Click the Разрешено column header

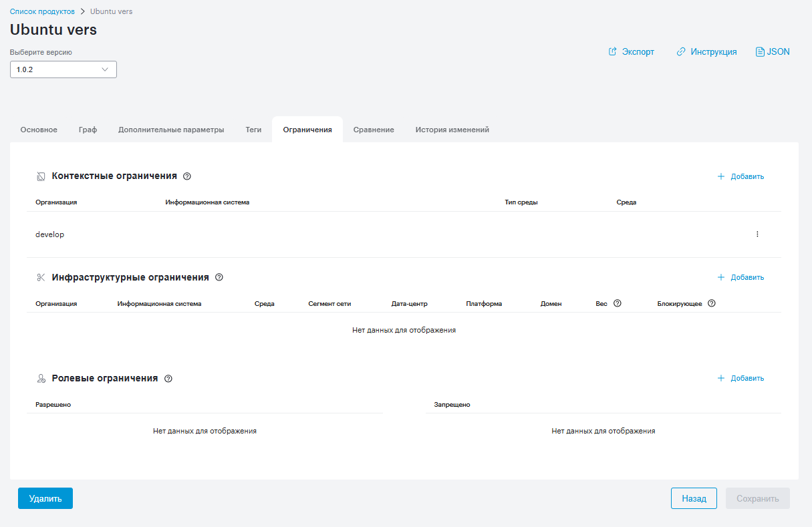pos(53,404)
